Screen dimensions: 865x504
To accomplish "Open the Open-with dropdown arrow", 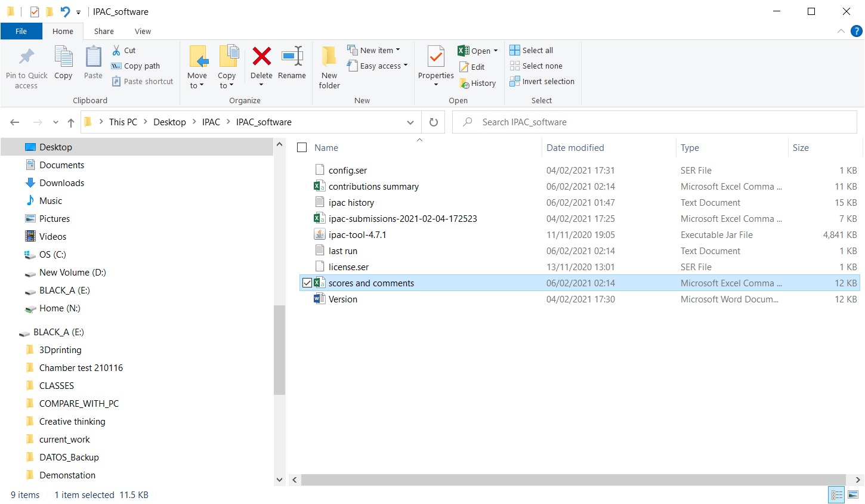I will coord(496,51).
